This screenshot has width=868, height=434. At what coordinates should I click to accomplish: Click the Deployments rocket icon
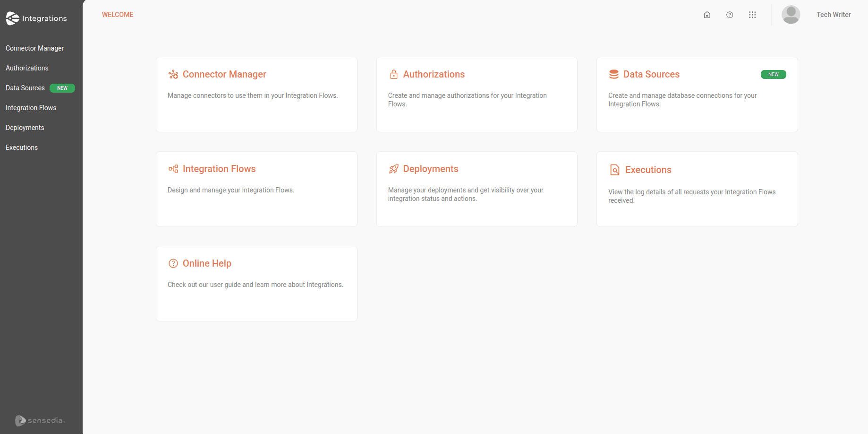[393, 169]
